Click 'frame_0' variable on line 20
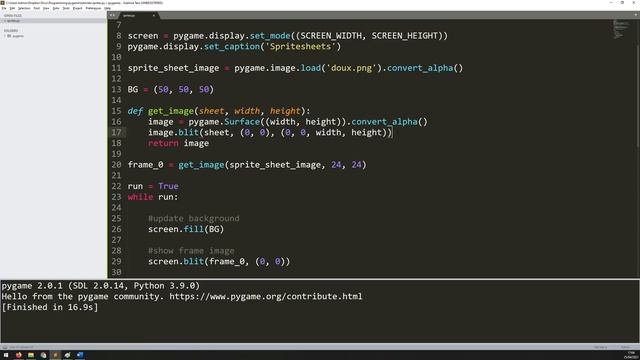Viewport: 640px width, 360px height. coord(145,165)
